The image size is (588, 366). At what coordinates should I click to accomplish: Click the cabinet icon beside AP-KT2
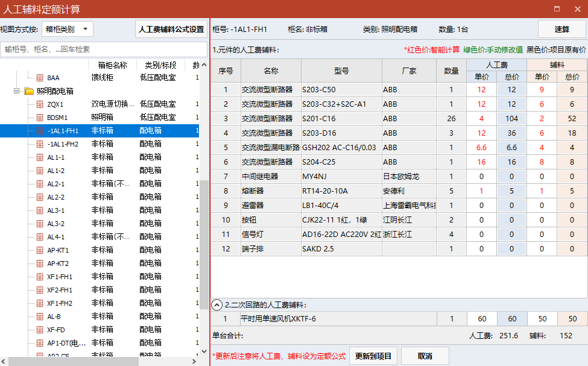coord(40,263)
